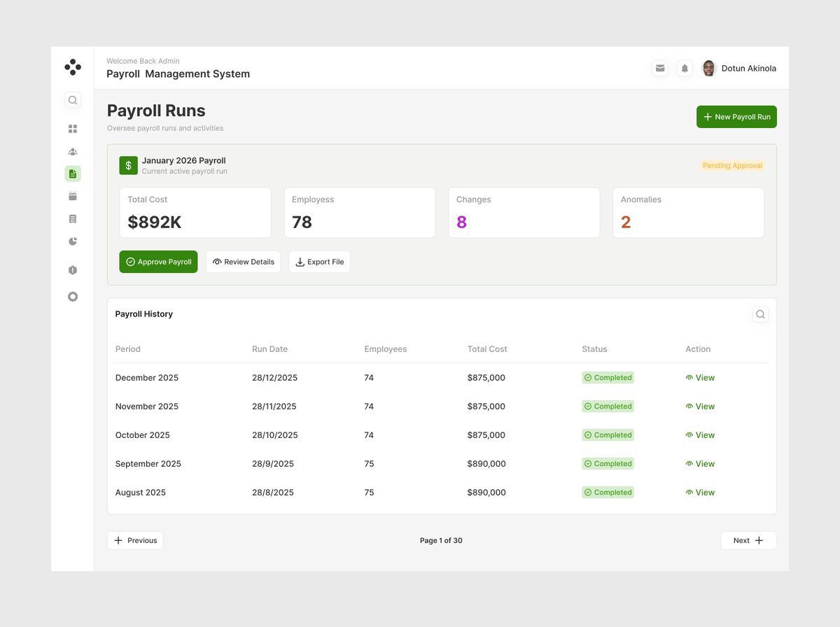Click the Payroll History search icon

pos(760,314)
